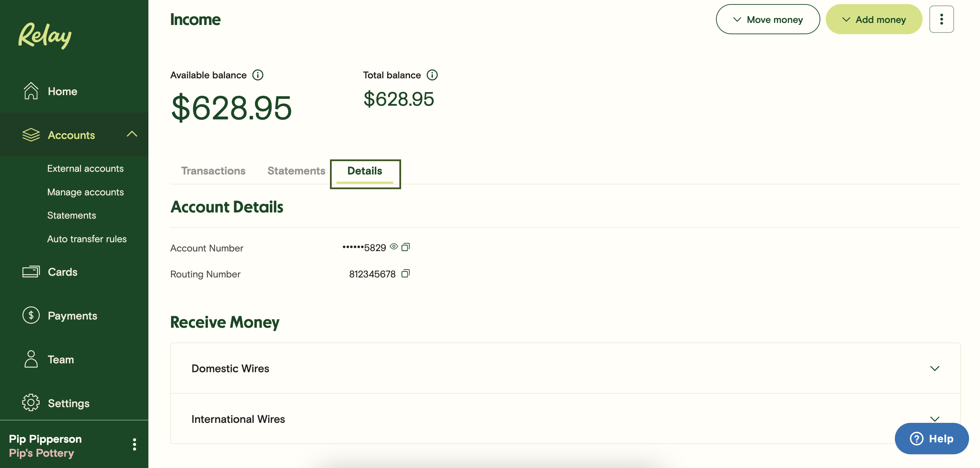Click the Relay logo
The width and height of the screenshot is (980, 468).
[x=45, y=35]
